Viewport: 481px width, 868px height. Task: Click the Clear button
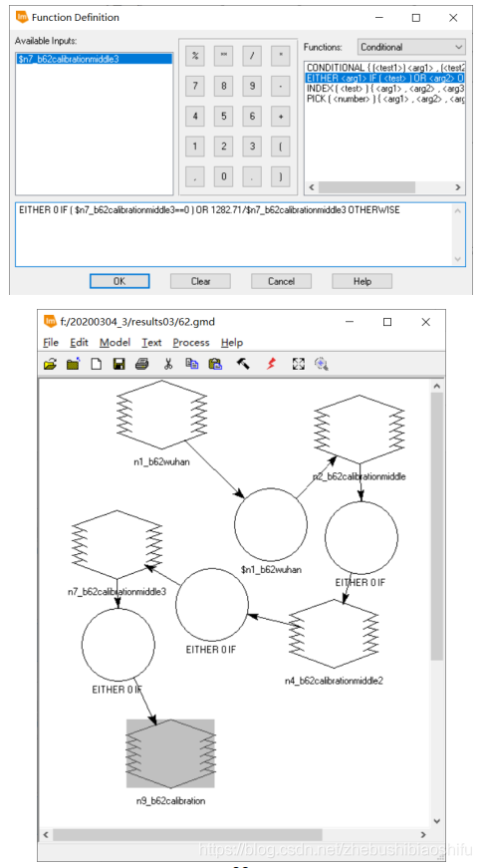coord(200,281)
